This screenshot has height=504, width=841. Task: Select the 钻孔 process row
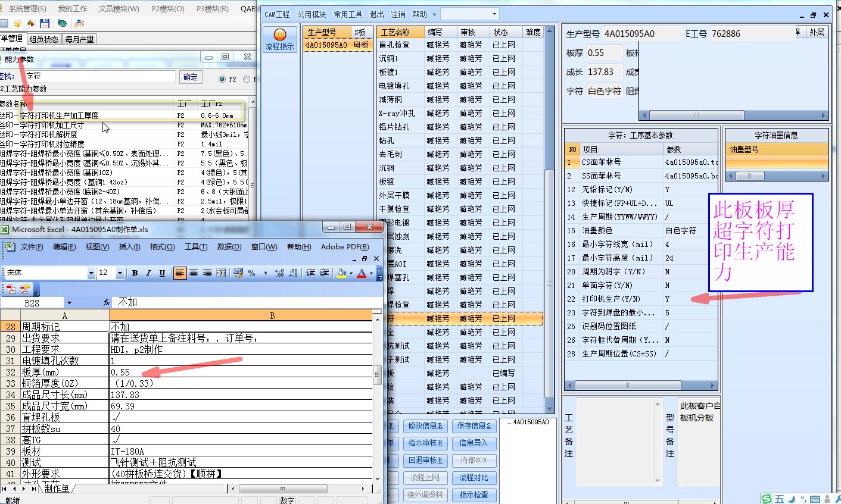[x=459, y=140]
